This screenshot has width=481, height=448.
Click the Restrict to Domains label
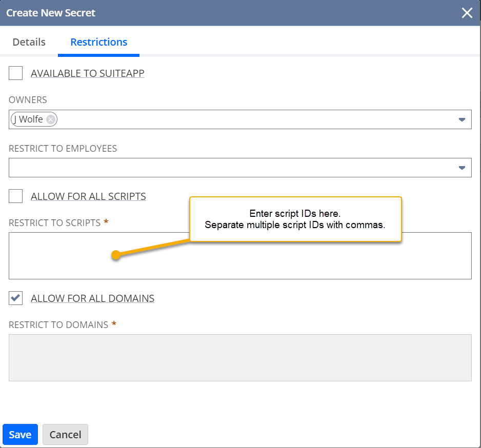(x=58, y=325)
